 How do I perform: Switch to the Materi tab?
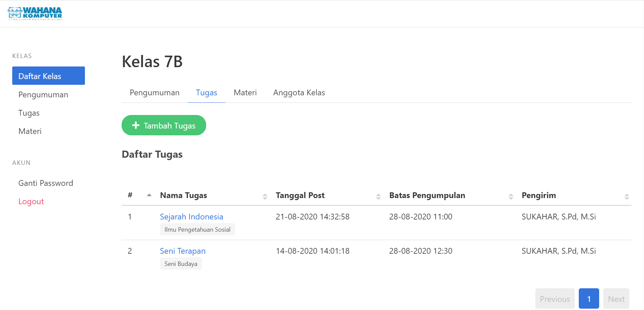click(245, 92)
